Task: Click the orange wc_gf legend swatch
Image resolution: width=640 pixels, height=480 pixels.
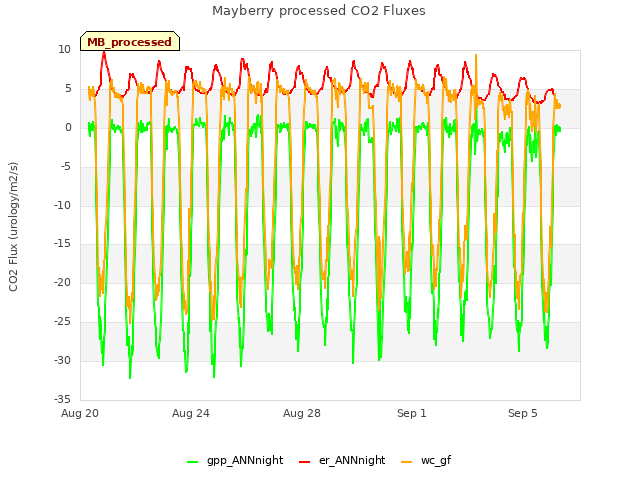Action: [407, 462]
